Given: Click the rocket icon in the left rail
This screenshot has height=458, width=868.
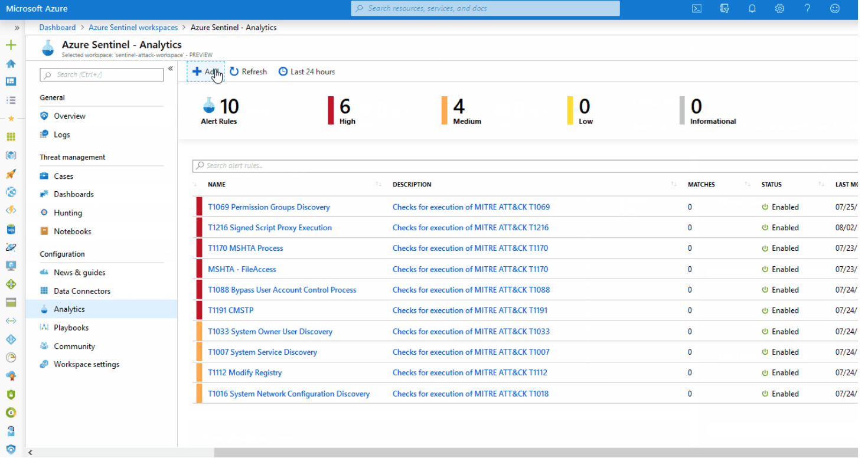Looking at the screenshot, I should point(11,174).
